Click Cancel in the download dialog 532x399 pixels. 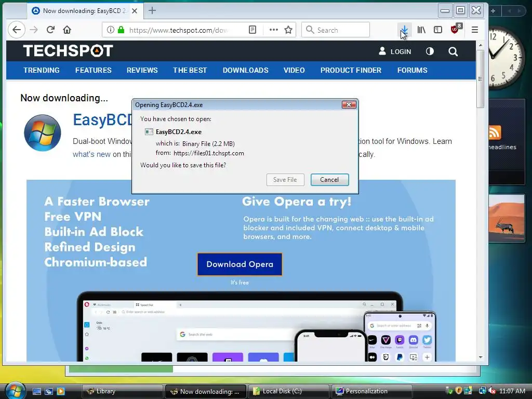tap(329, 180)
